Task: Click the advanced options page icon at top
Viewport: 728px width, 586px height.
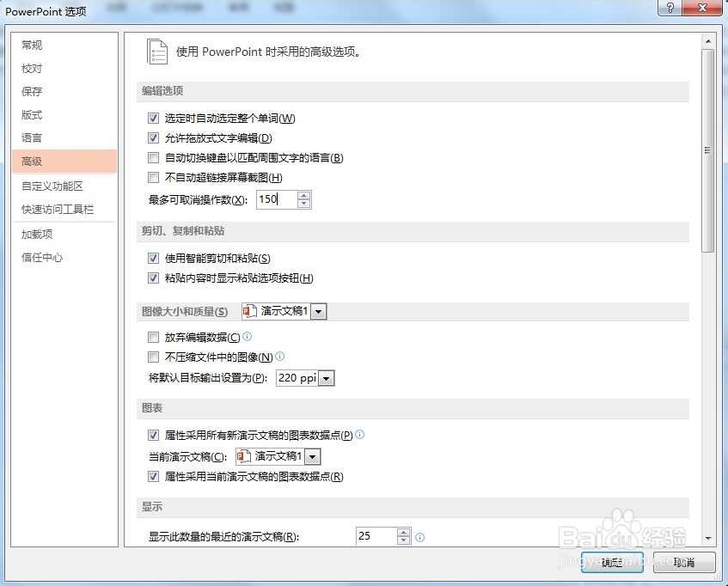Action: click(157, 51)
